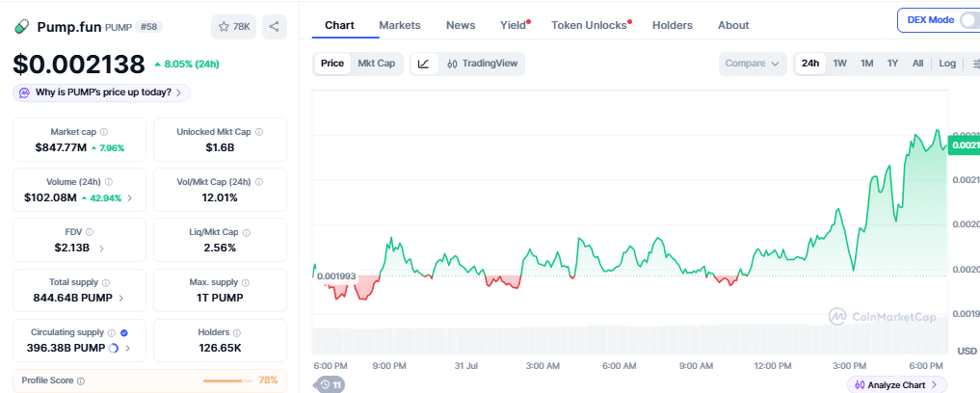Expand chevron on Why is PUMP's price up

[178, 92]
